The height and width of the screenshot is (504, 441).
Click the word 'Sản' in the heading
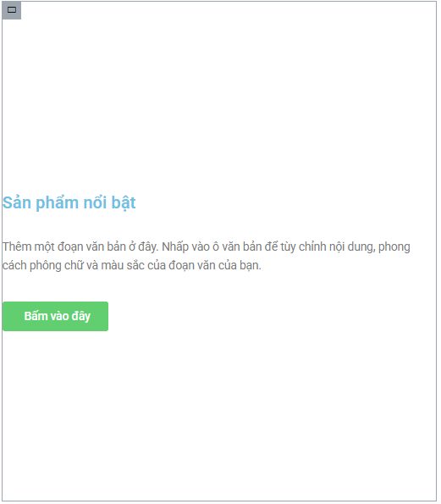tap(17, 202)
